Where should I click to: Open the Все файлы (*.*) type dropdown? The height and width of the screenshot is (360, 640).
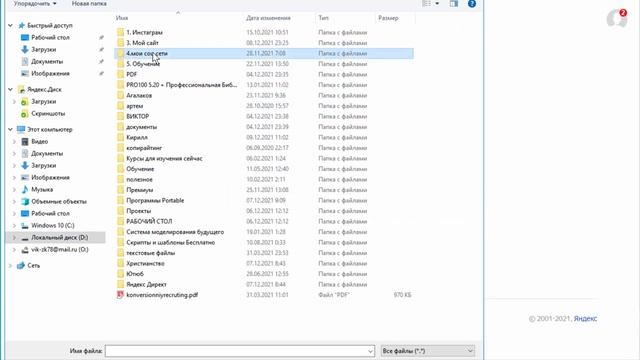point(427,351)
